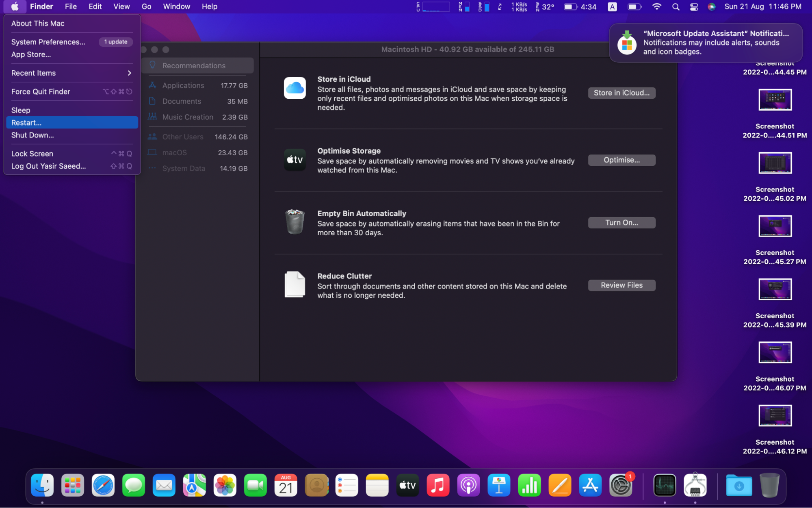Open Microsoft Update Assistant notification
This screenshot has width=812, height=508.
tap(706, 43)
